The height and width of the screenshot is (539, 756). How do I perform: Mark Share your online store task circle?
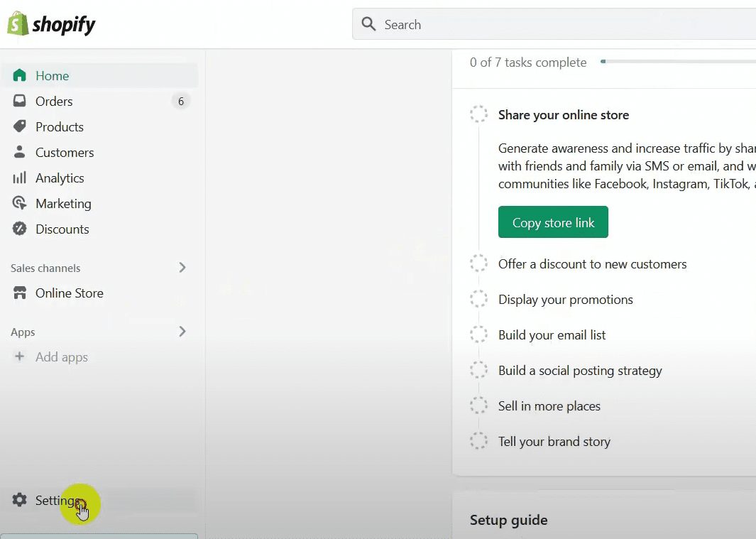pyautogui.click(x=478, y=114)
